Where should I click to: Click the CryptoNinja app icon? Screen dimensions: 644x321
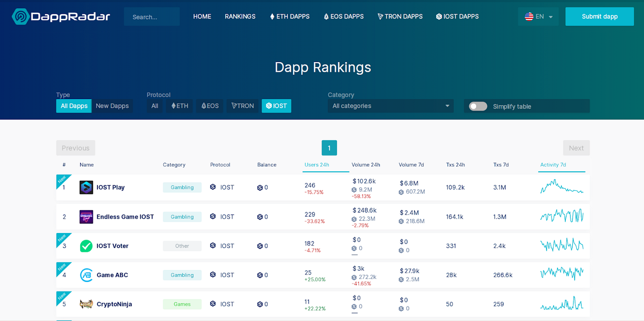click(x=86, y=304)
